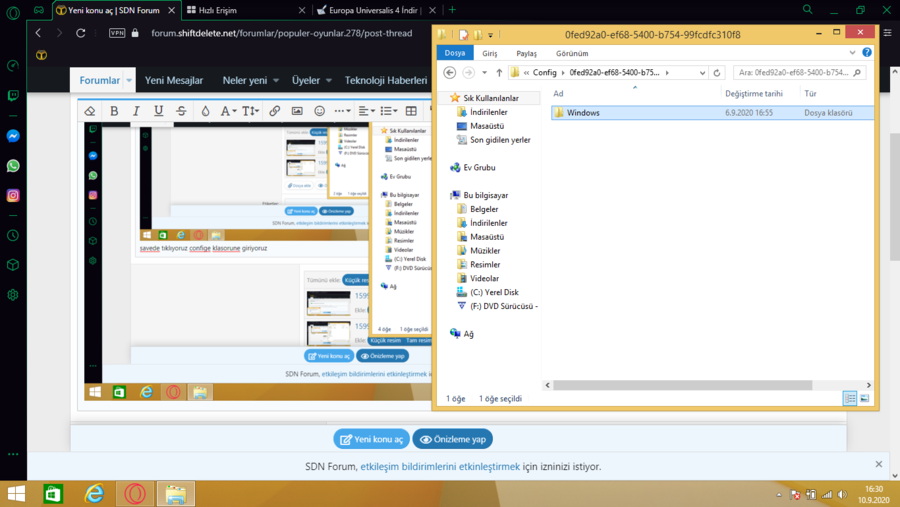The image size is (900, 507).
Task: Toggle strikethrough formatting in the editor
Action: point(181,111)
